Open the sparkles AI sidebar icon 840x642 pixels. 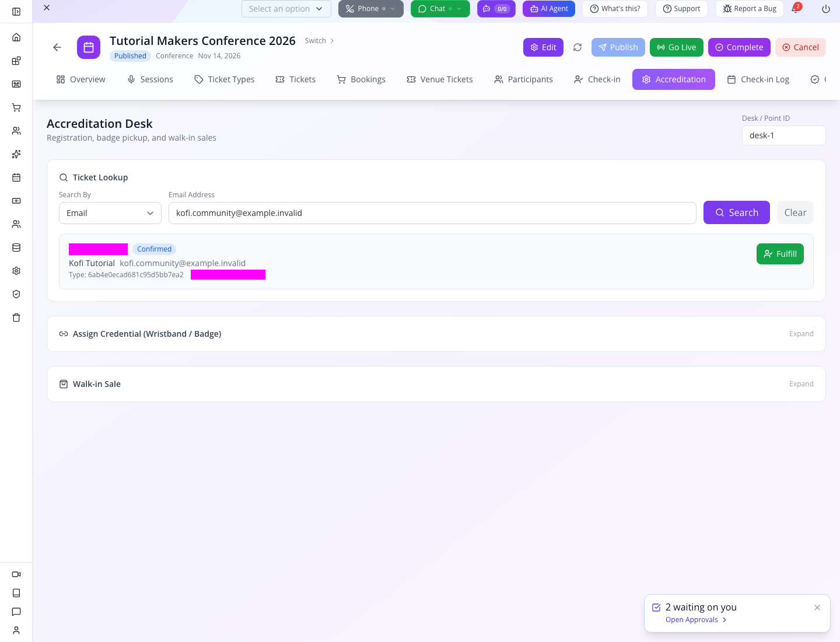tap(16, 154)
